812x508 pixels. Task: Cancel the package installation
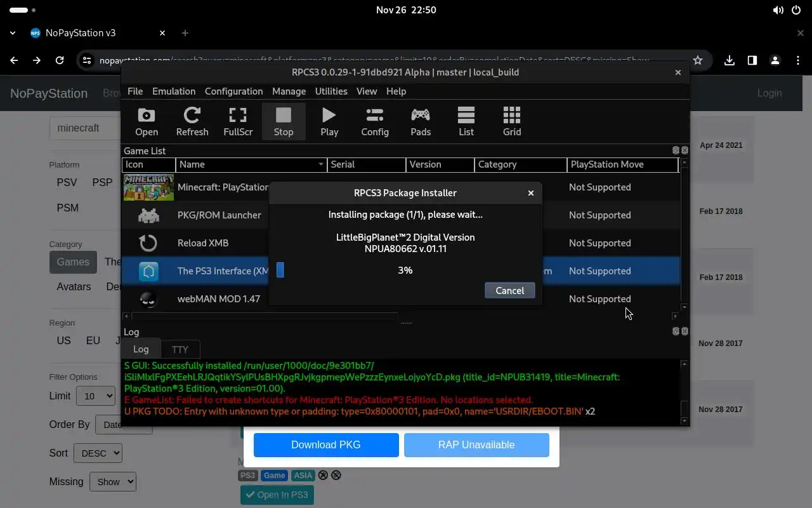click(x=510, y=290)
